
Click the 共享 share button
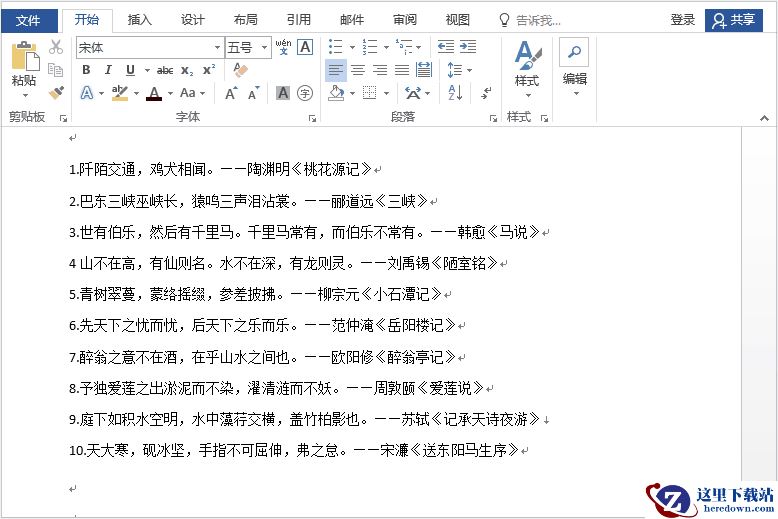click(x=734, y=20)
